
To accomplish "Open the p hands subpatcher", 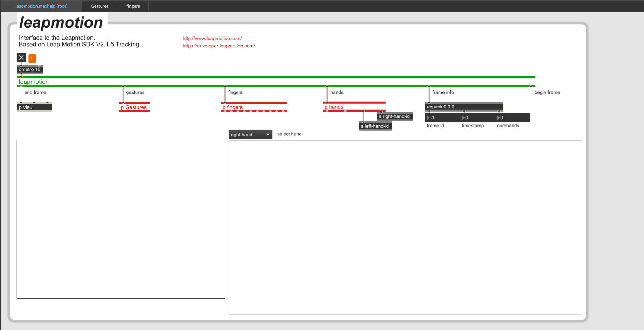I will click(x=354, y=107).
